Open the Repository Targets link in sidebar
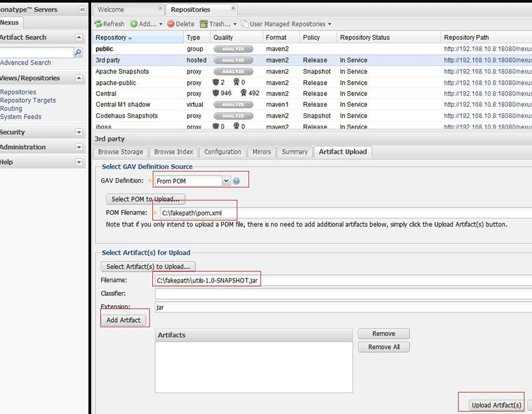Image resolution: width=532 pixels, height=414 pixels. (x=28, y=100)
